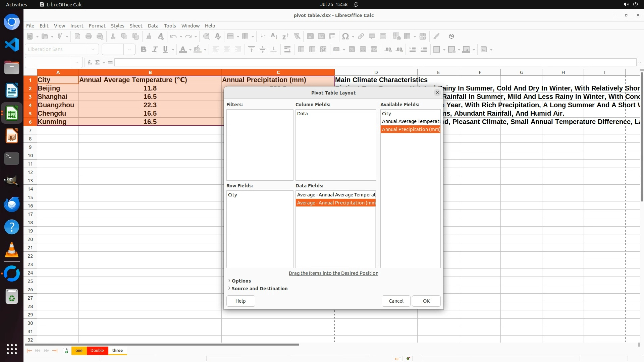Switch to the Double sheet tab
Viewport: 644px width, 362px height.
pyautogui.click(x=97, y=351)
